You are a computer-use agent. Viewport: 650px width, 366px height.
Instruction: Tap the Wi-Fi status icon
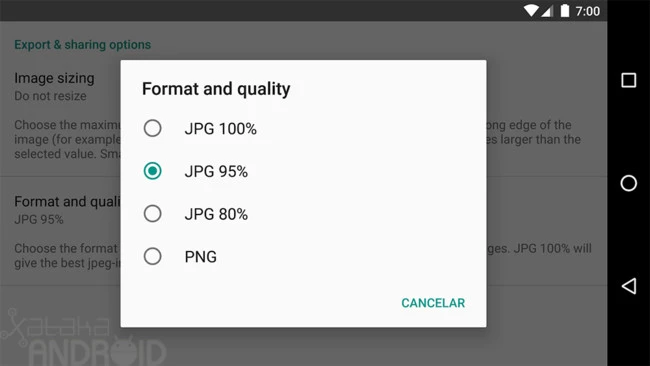coord(531,10)
